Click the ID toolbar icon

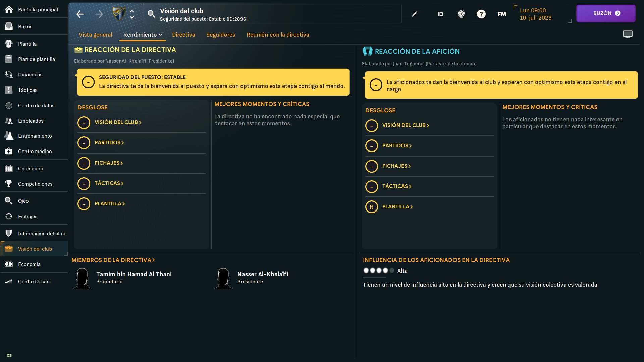point(440,14)
